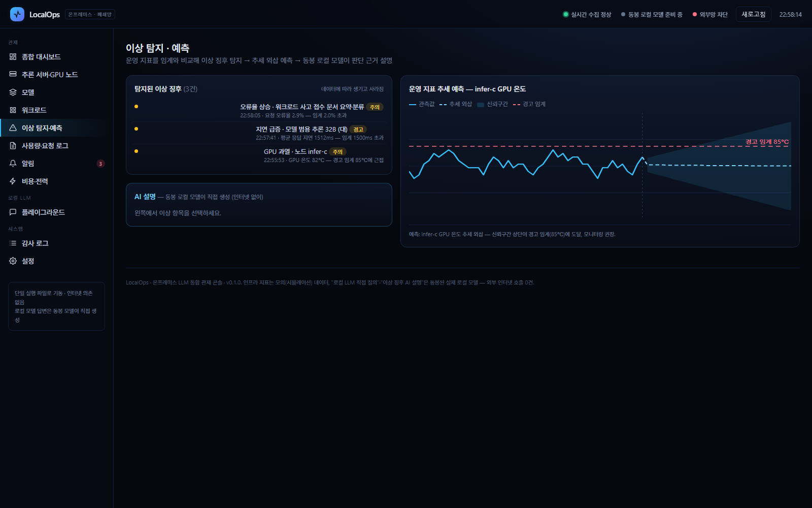
Task: Click the clock reading 22:58:14
Action: 791,14
